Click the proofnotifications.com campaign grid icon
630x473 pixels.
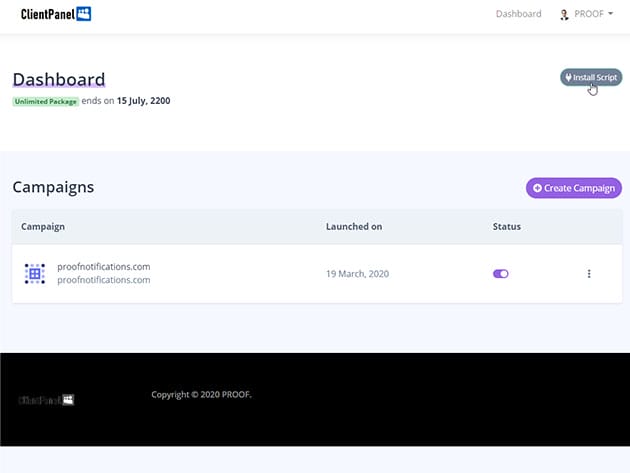click(x=35, y=273)
